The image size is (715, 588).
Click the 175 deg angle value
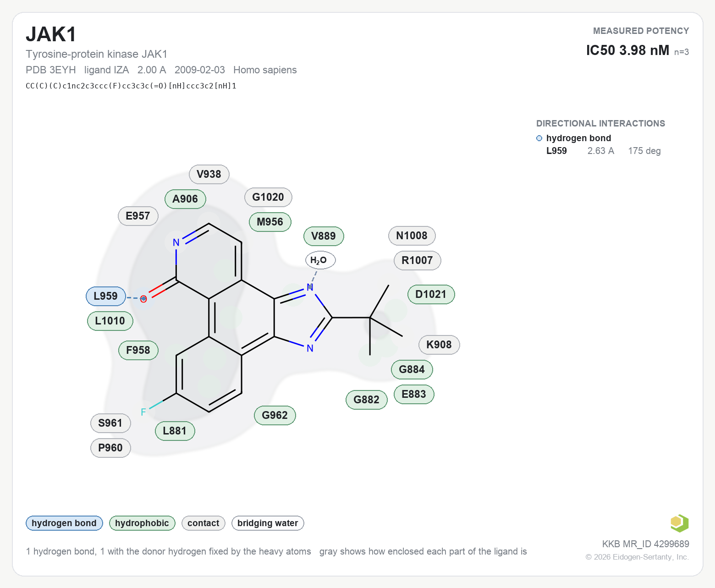[x=644, y=151]
